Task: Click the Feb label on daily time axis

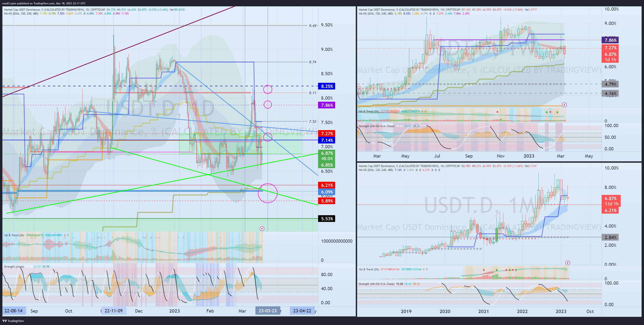Action: (210, 311)
